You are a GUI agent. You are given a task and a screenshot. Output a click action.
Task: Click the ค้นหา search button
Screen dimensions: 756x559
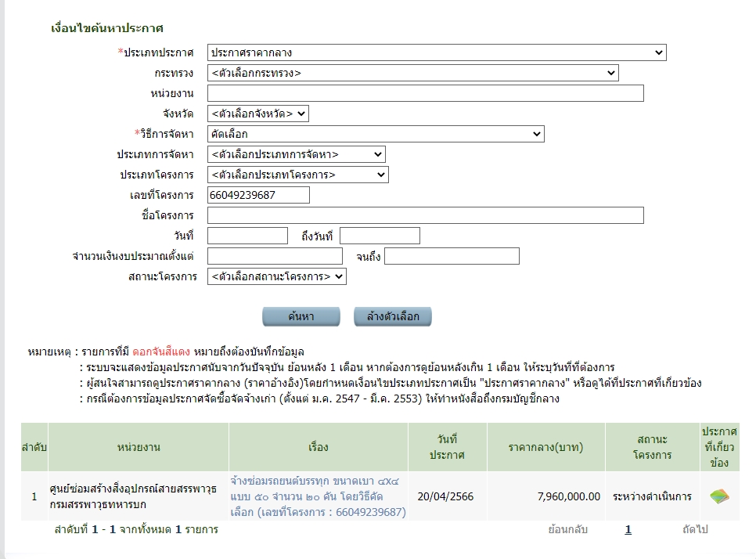tap(301, 316)
